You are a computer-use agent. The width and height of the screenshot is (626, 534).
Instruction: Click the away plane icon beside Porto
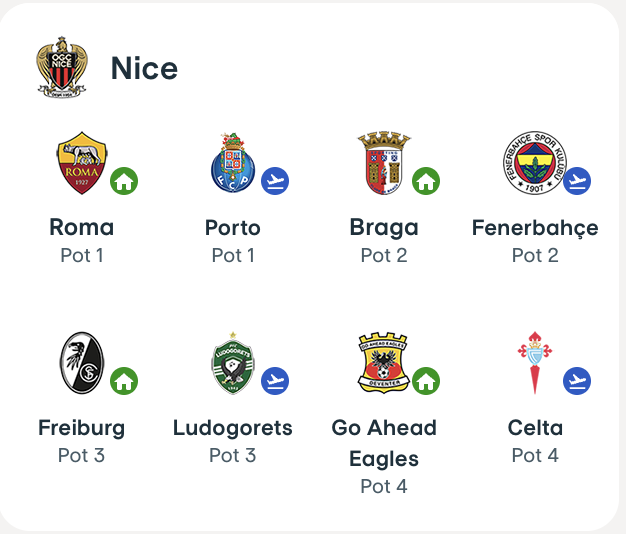[x=275, y=181]
